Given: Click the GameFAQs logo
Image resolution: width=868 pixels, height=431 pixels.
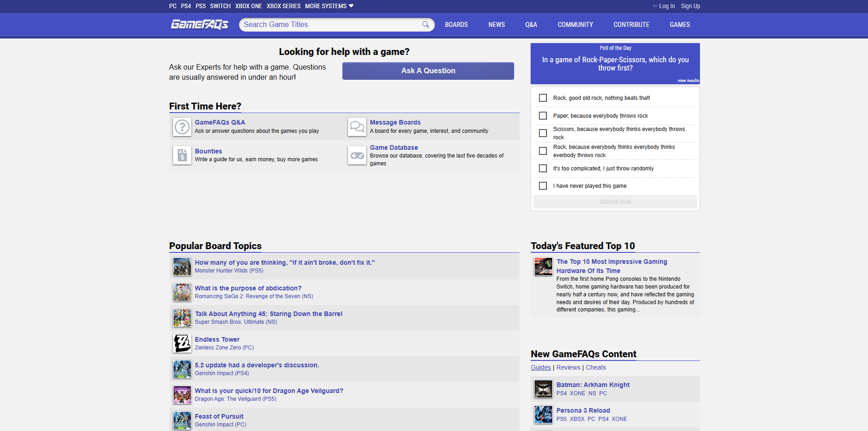Looking at the screenshot, I should coord(200,24).
